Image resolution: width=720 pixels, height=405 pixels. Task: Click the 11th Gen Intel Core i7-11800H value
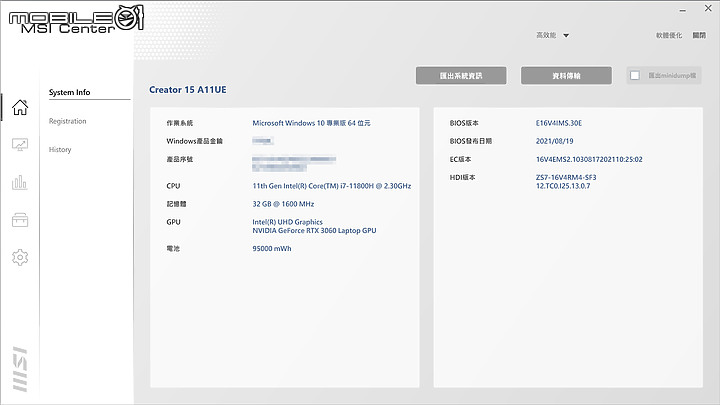pyautogui.click(x=332, y=186)
